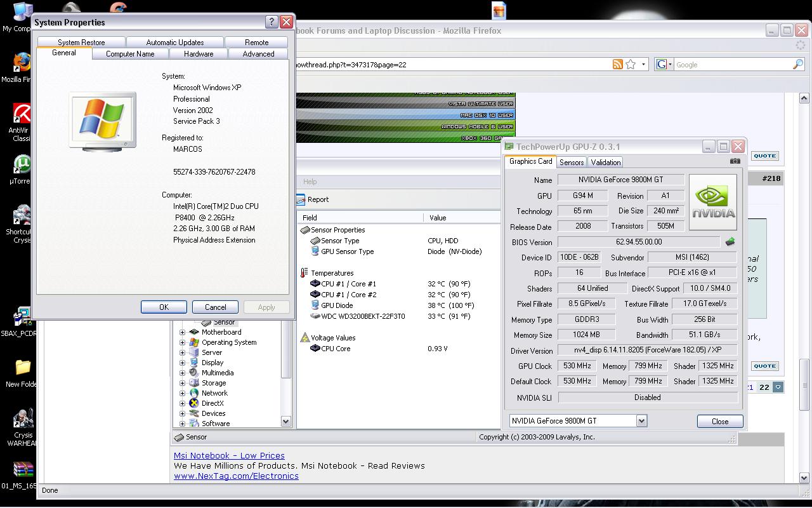The width and height of the screenshot is (812, 508).
Task: Click the Everest tree scrollbar down arrow
Action: point(285,421)
